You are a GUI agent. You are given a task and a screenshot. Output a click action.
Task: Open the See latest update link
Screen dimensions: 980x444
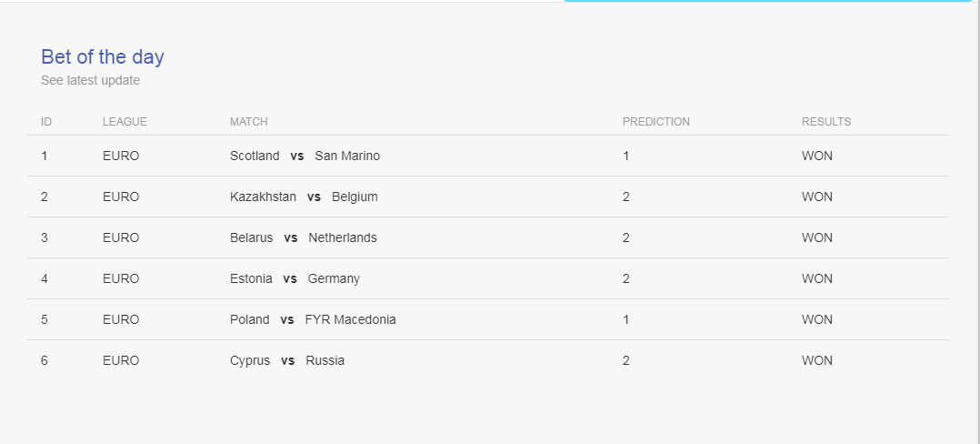pos(91,80)
